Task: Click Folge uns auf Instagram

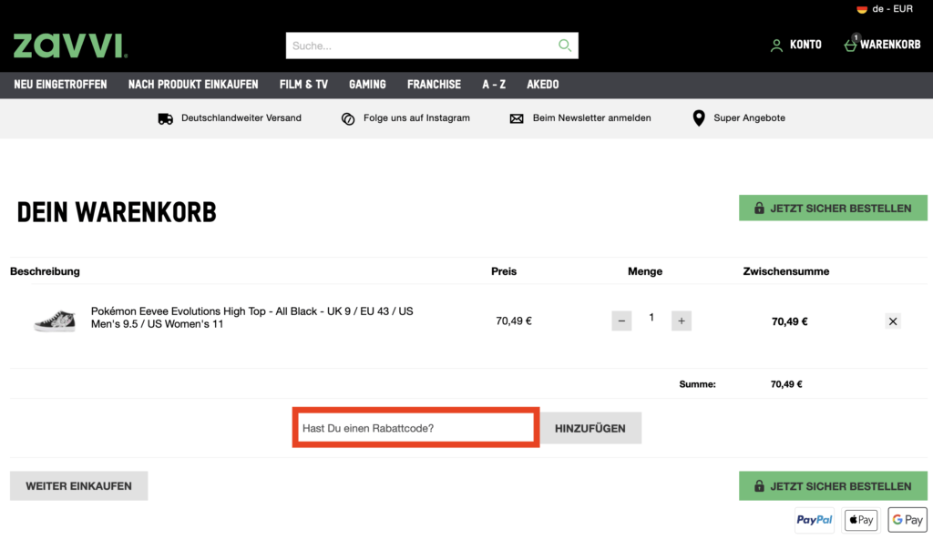Action: (416, 117)
